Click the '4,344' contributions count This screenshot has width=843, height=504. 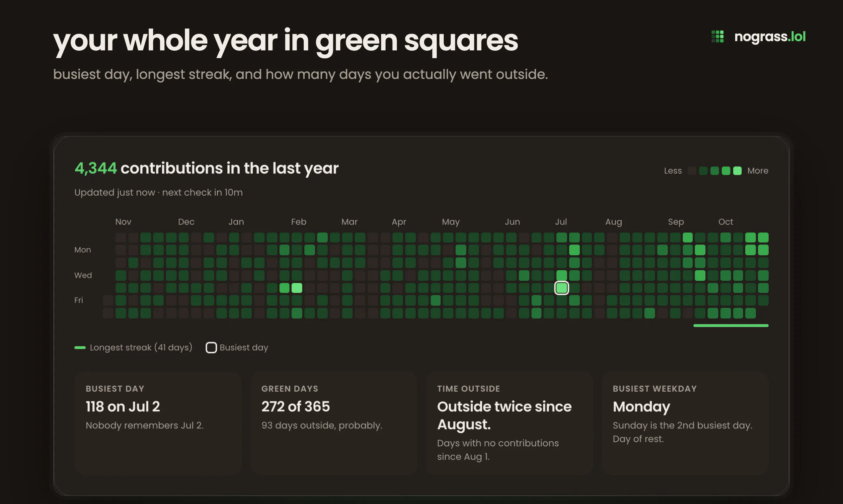pos(96,168)
